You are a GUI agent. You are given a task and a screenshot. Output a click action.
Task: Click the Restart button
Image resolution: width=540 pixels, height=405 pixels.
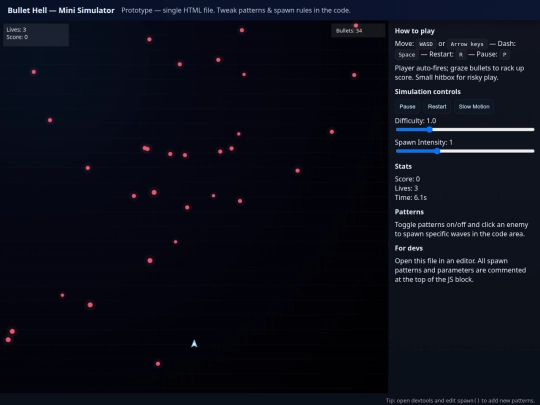click(437, 106)
